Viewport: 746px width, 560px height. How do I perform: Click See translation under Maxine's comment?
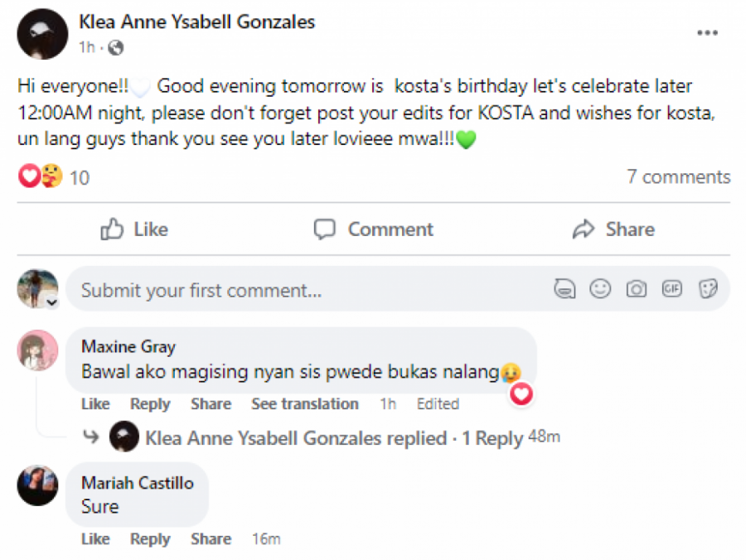click(x=305, y=404)
